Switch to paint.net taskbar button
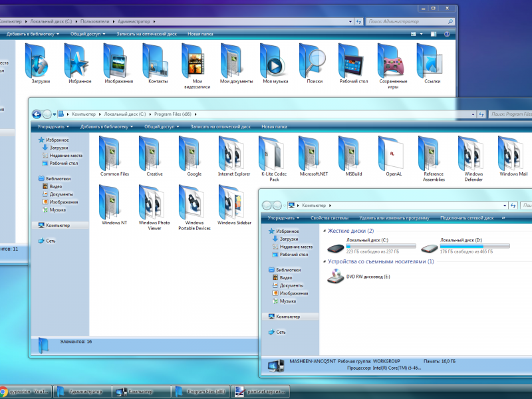The height and width of the screenshot is (399, 532). [261, 392]
